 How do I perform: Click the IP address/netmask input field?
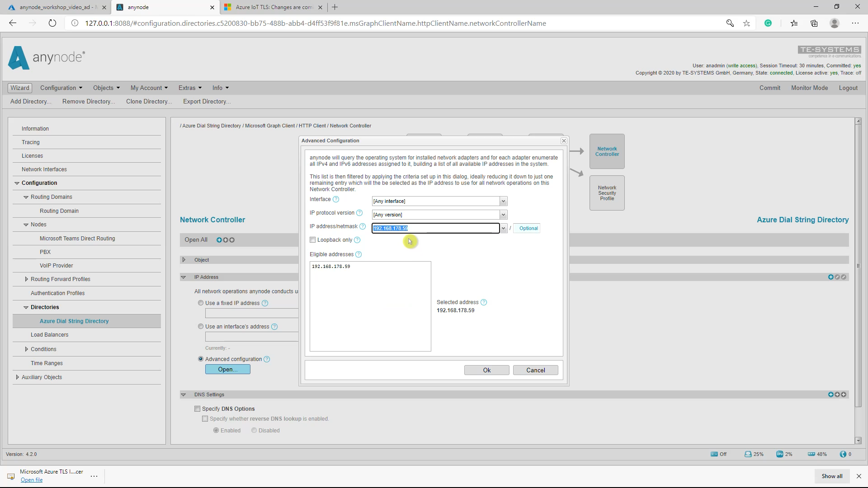tap(435, 228)
